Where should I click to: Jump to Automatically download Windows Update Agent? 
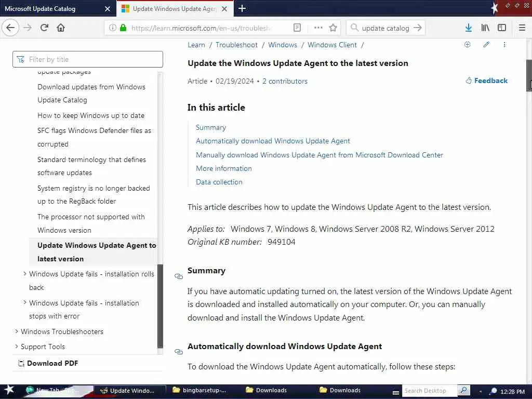point(273,141)
